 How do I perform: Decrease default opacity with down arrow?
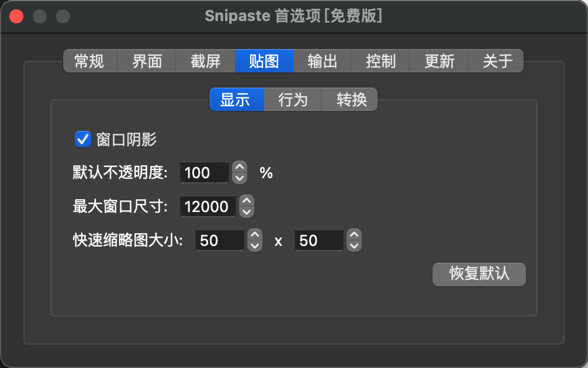pos(240,178)
